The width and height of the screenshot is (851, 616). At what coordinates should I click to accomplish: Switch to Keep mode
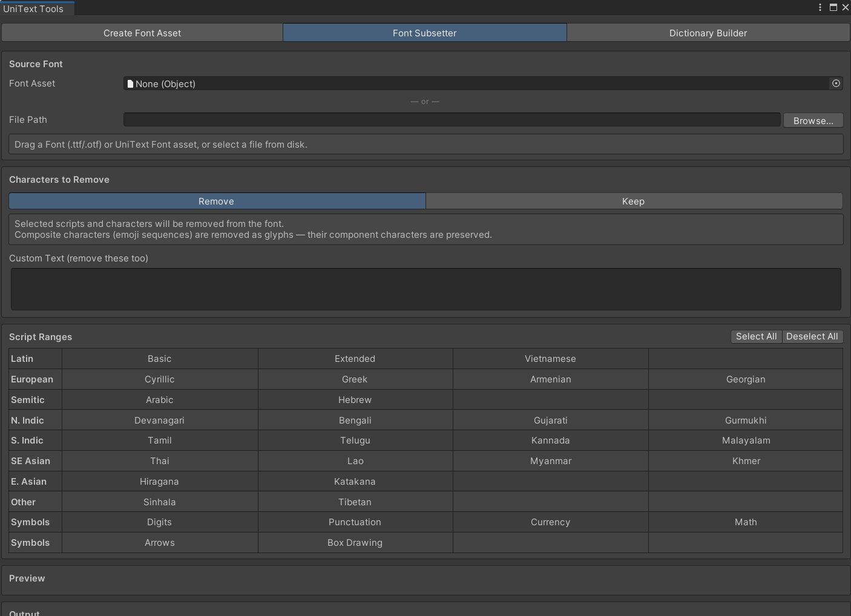click(x=634, y=201)
